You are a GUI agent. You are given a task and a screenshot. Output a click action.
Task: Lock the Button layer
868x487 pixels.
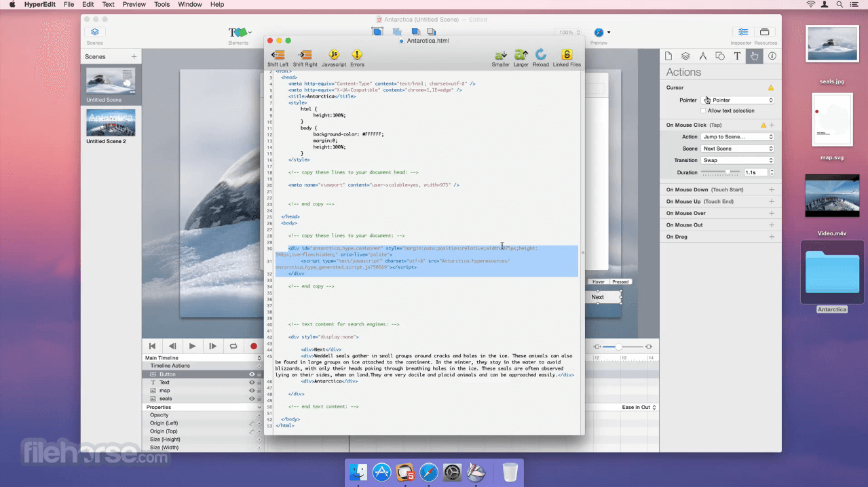pyautogui.click(x=259, y=374)
